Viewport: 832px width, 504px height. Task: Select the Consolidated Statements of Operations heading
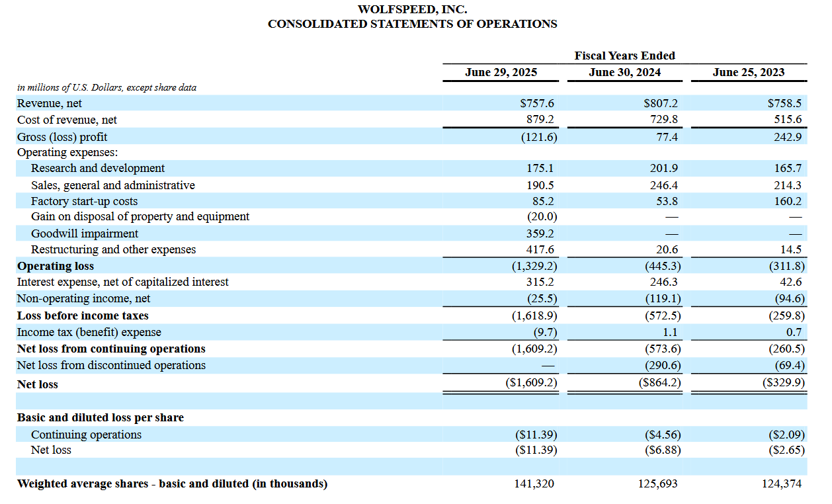[x=412, y=24]
